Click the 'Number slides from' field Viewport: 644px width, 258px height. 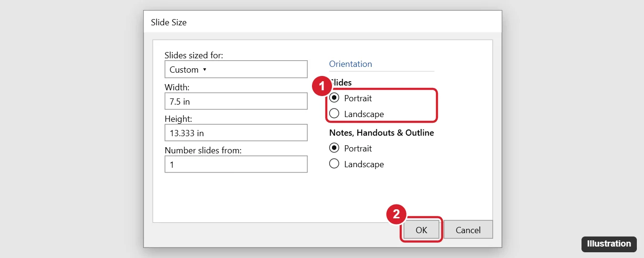[x=236, y=164]
